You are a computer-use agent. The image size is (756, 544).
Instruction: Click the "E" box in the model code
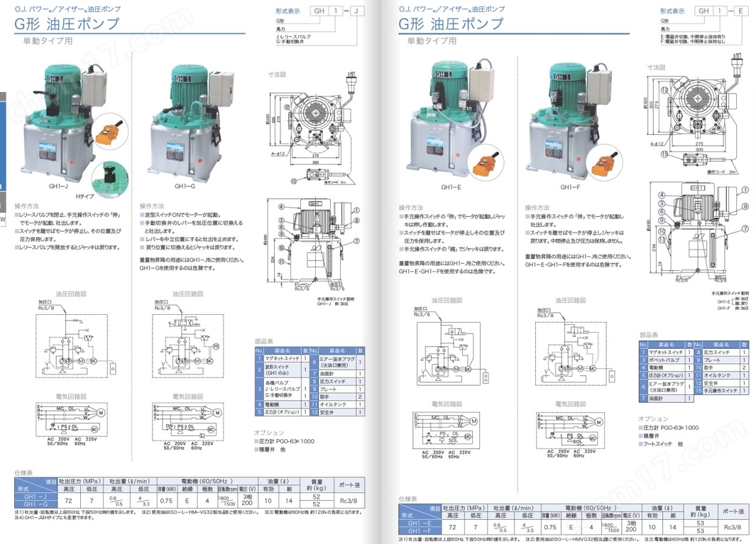click(740, 11)
